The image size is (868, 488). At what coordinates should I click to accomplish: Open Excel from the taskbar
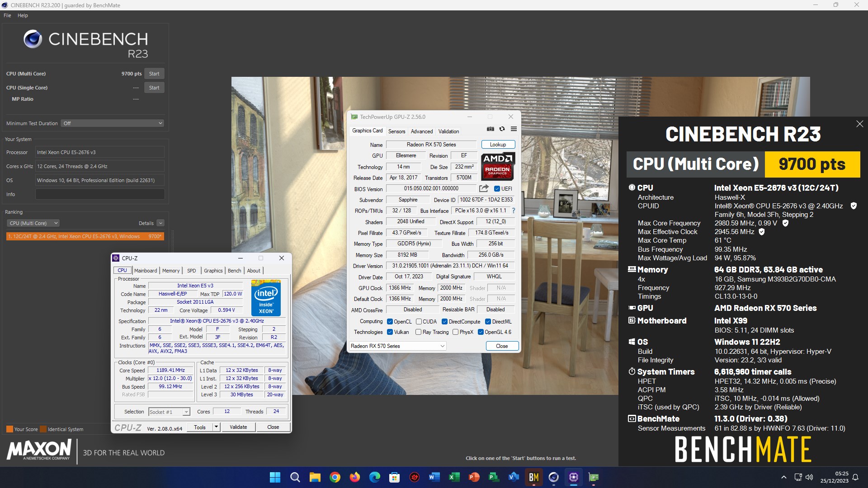454,477
